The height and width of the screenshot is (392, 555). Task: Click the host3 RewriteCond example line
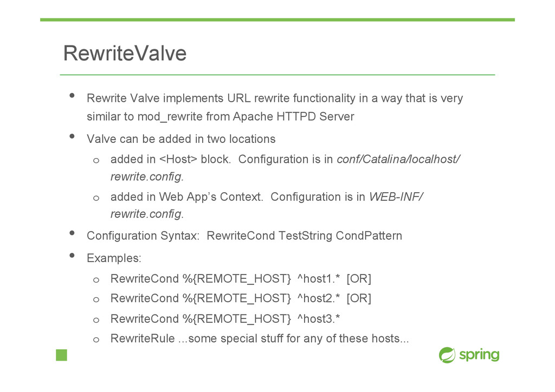[x=225, y=319]
